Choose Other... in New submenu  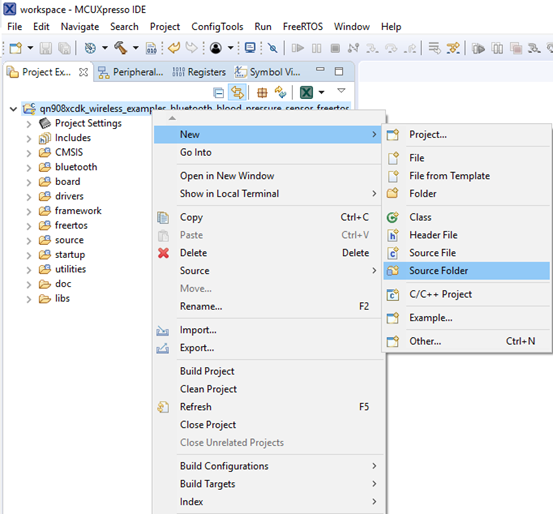click(467, 341)
